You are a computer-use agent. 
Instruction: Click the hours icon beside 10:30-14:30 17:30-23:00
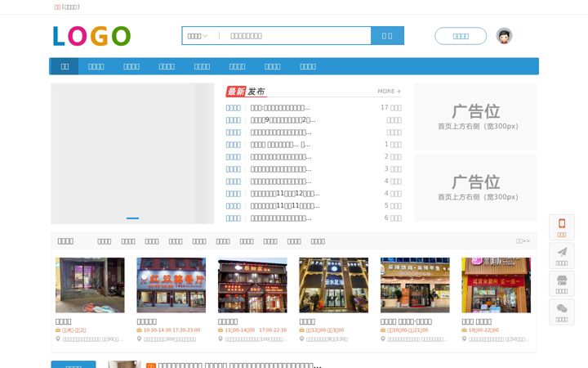(139, 330)
